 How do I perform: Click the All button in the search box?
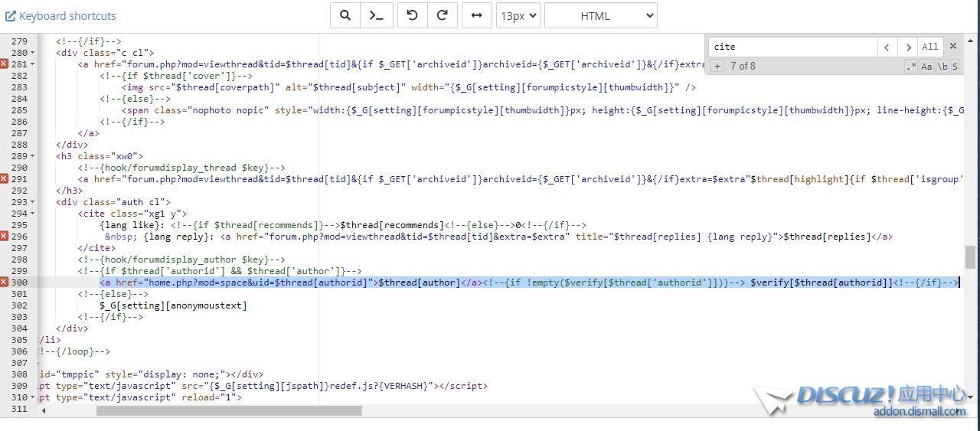click(930, 47)
